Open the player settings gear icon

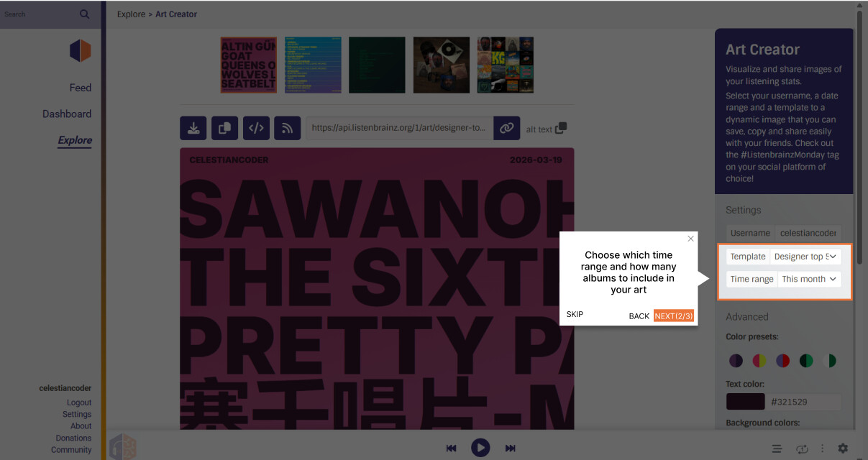pyautogui.click(x=843, y=448)
